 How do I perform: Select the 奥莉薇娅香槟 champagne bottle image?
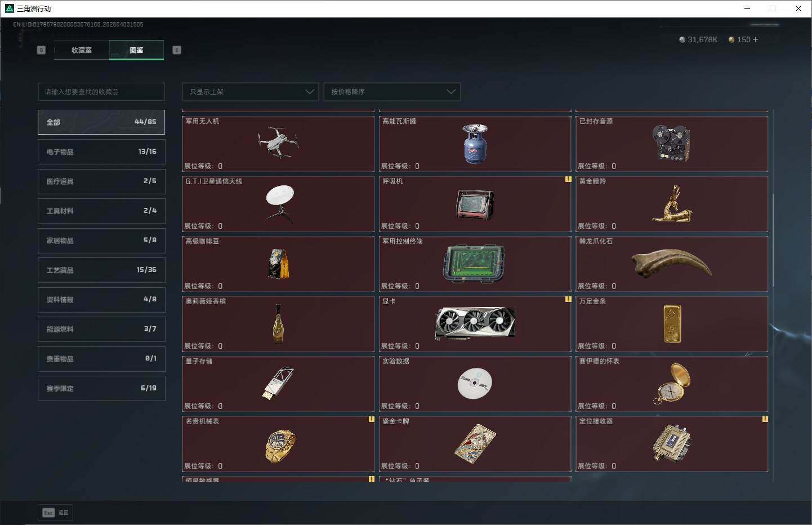pos(278,323)
